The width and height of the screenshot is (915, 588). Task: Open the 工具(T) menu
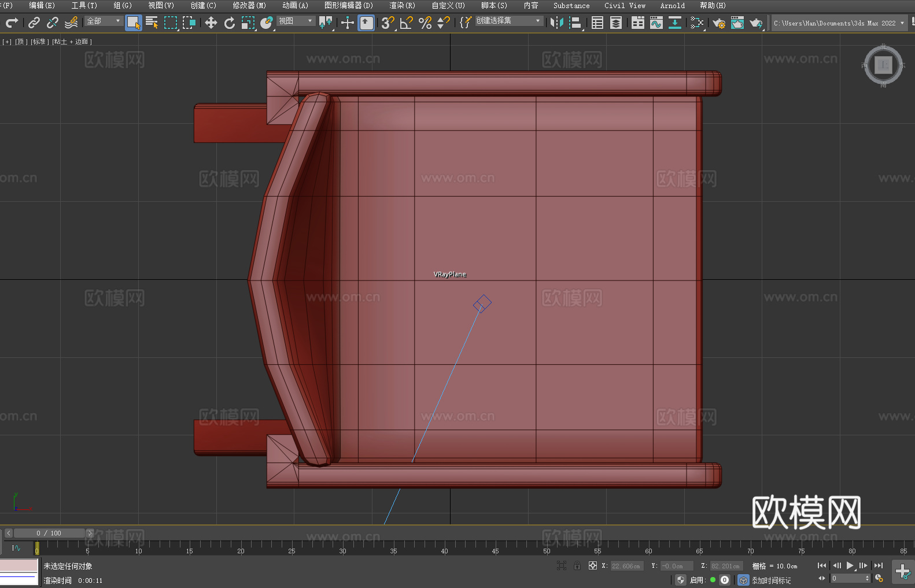pos(84,6)
